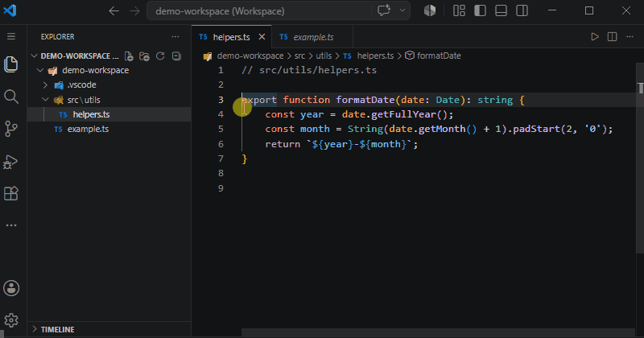The height and width of the screenshot is (338, 644).
Task: Switch to the example.ts editor tab
Action: (312, 37)
